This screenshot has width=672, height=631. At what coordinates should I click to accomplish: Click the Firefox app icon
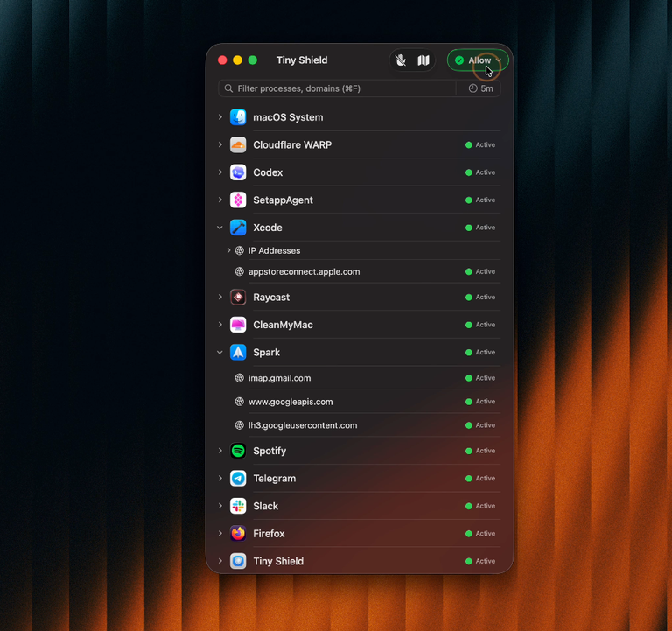(x=238, y=533)
